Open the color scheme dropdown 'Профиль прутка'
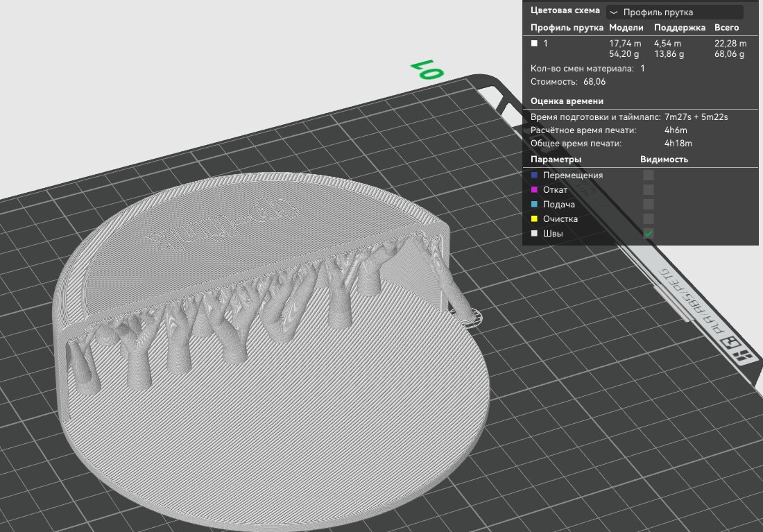Image resolution: width=763 pixels, height=532 pixels. pos(674,12)
